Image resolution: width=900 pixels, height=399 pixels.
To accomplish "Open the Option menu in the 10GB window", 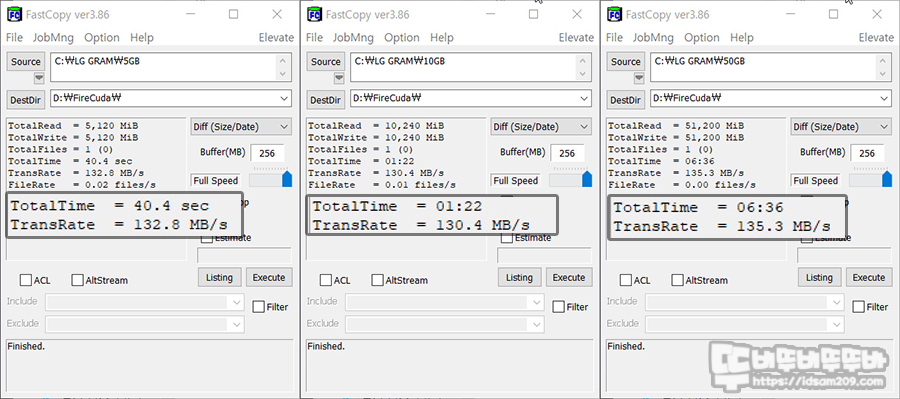I will tap(402, 38).
